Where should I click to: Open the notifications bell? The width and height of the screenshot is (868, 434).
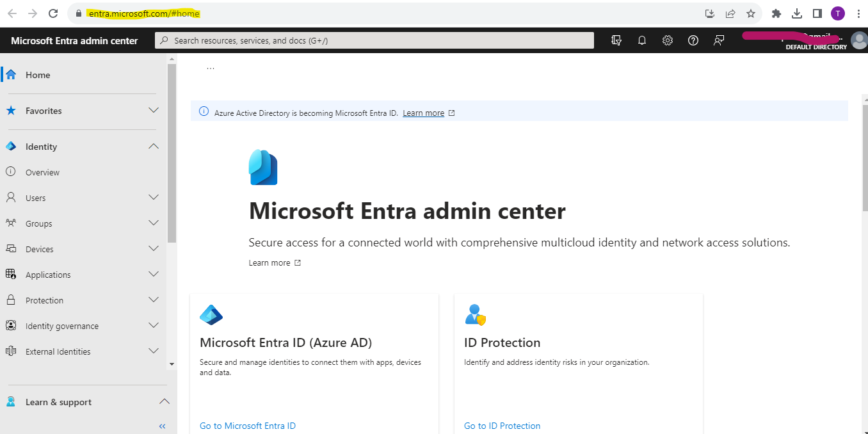pos(642,40)
